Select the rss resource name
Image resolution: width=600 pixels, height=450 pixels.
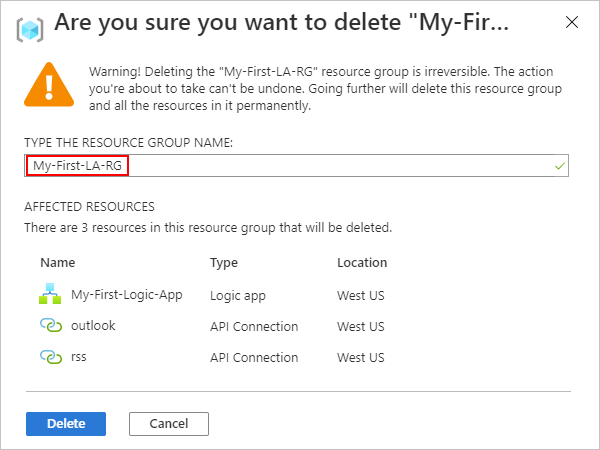pyautogui.click(x=81, y=357)
